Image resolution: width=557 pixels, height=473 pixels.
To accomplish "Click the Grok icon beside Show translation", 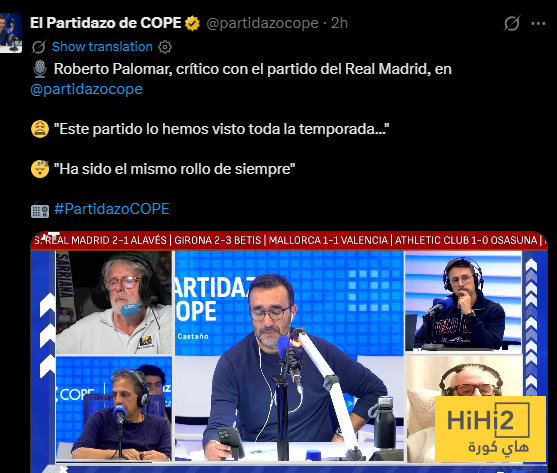I will point(38,47).
